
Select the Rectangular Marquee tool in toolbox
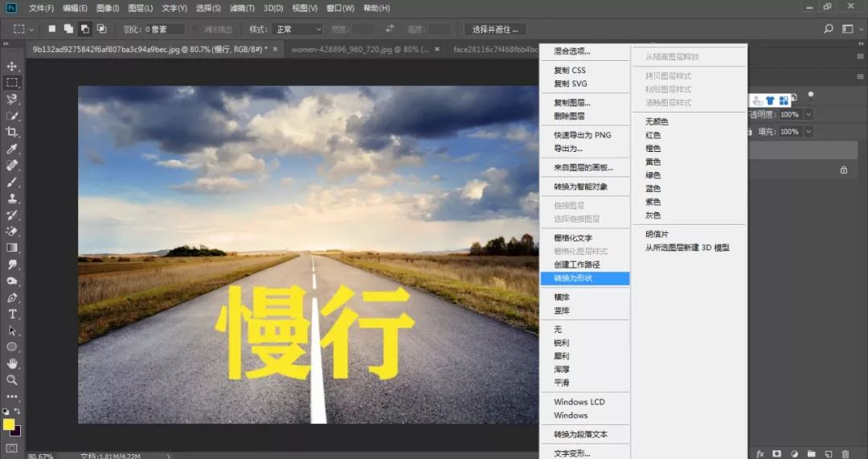[x=11, y=83]
